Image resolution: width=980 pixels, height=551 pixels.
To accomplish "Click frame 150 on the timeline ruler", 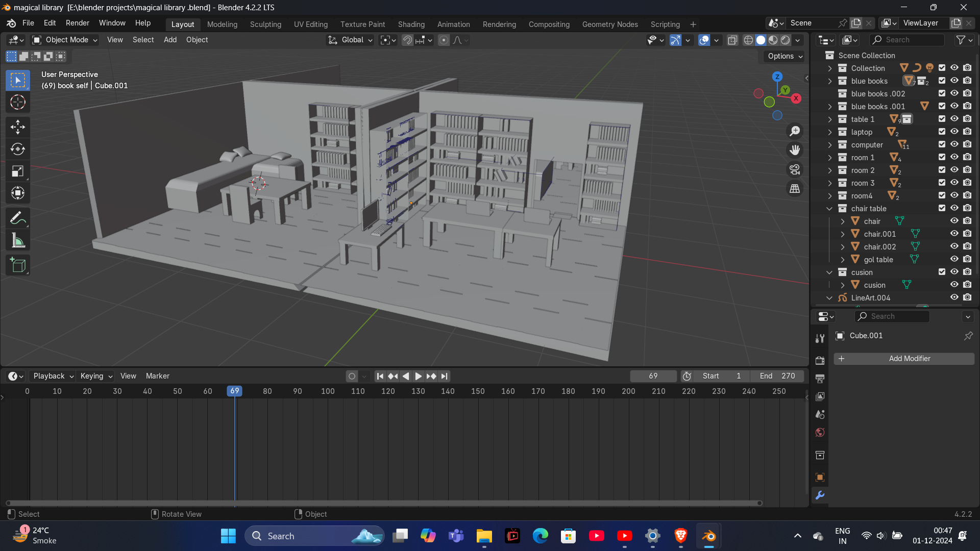I will point(478,391).
